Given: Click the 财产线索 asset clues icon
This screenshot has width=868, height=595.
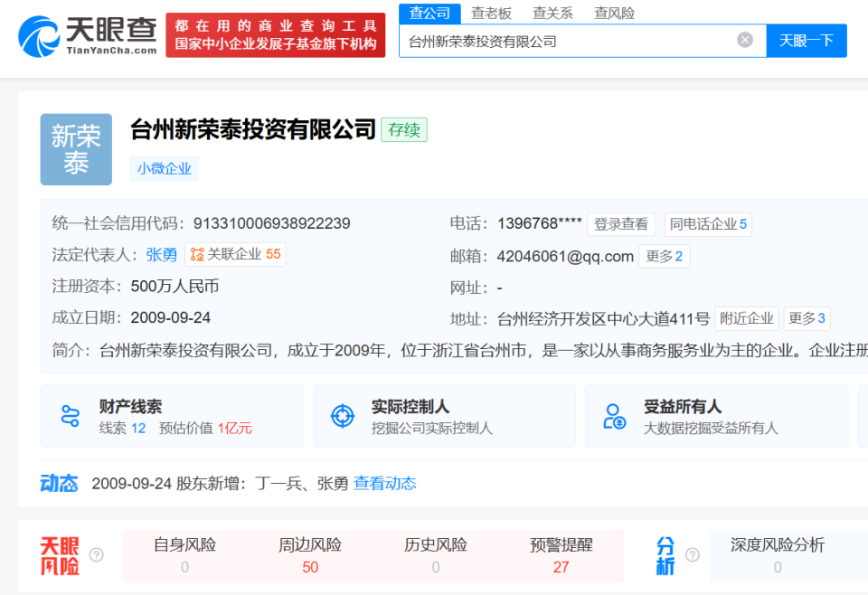Looking at the screenshot, I should click(x=67, y=415).
